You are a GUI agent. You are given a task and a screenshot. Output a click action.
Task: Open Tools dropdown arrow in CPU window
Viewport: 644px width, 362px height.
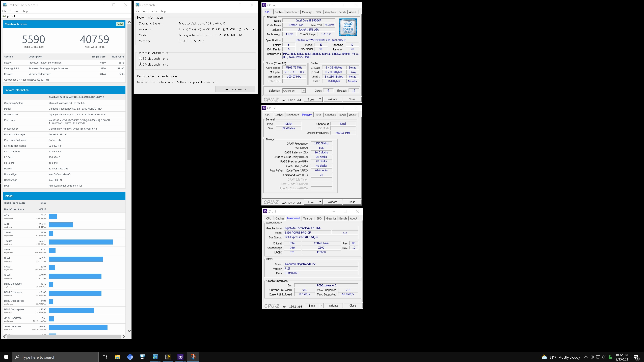(x=320, y=99)
